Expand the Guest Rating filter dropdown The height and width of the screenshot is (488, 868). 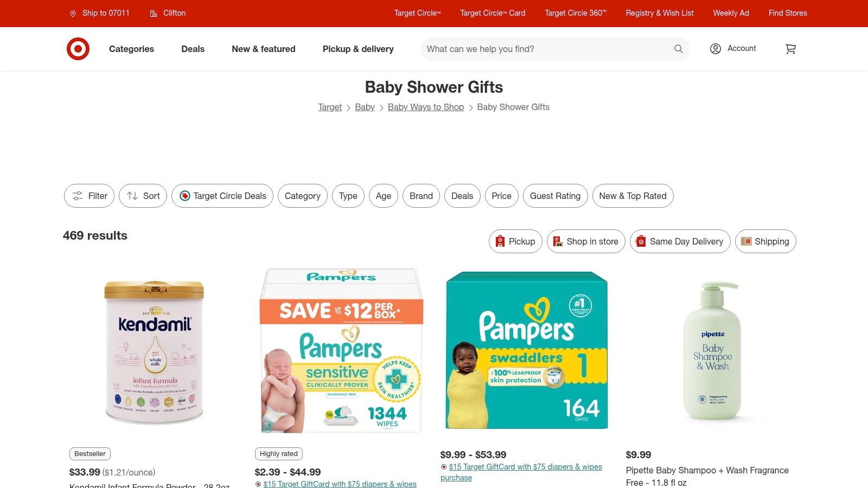[x=555, y=196]
